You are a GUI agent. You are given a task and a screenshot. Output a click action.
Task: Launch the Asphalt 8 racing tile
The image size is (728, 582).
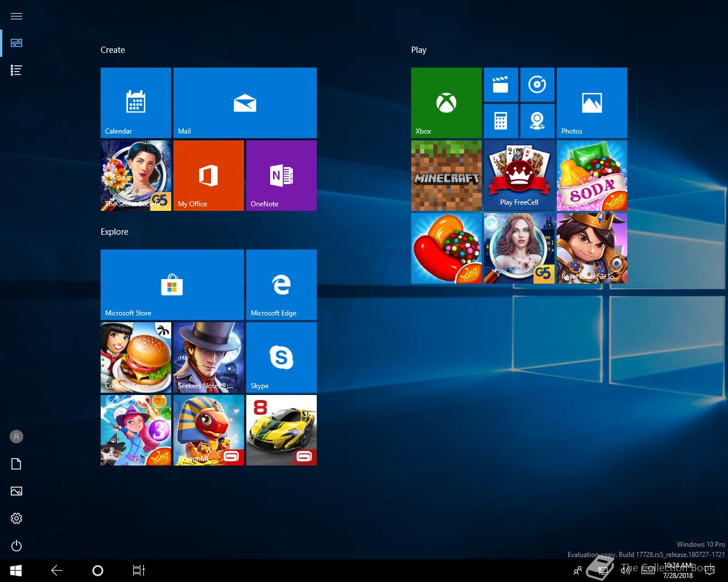point(282,430)
